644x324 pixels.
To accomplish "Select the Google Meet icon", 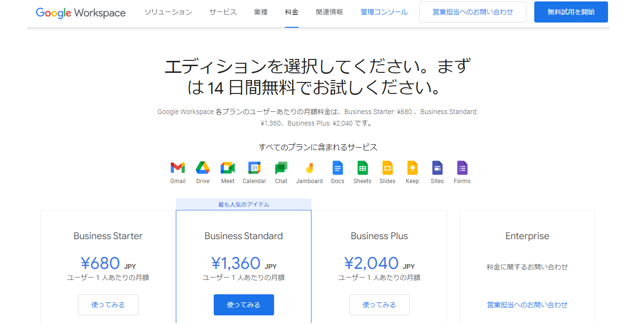I will point(228,168).
